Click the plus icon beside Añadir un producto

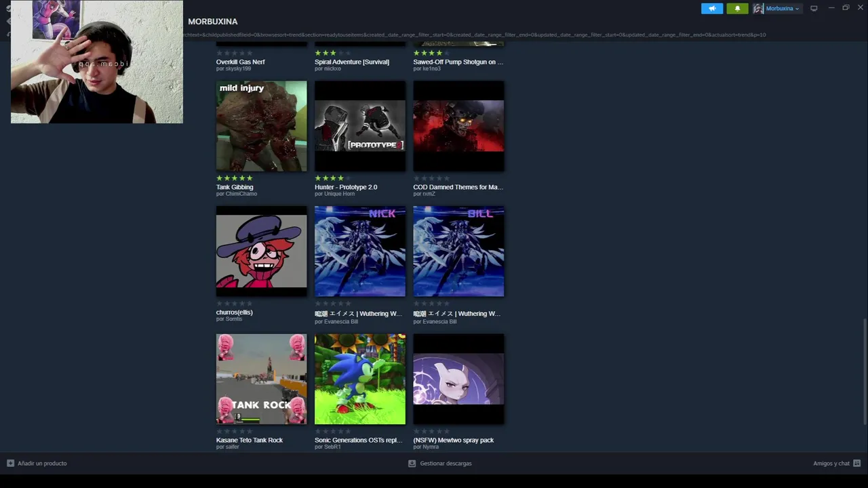[10, 464]
